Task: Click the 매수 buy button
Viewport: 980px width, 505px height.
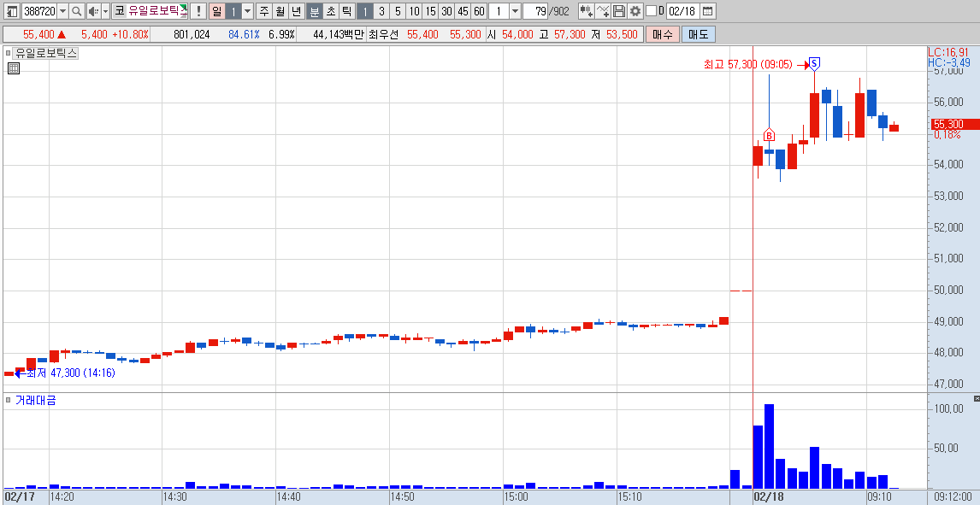Action: pyautogui.click(x=663, y=34)
